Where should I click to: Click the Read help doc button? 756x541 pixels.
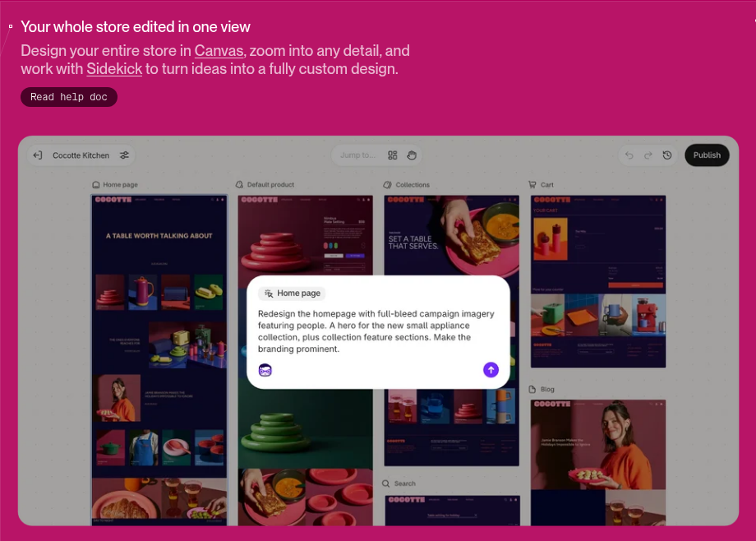(69, 97)
